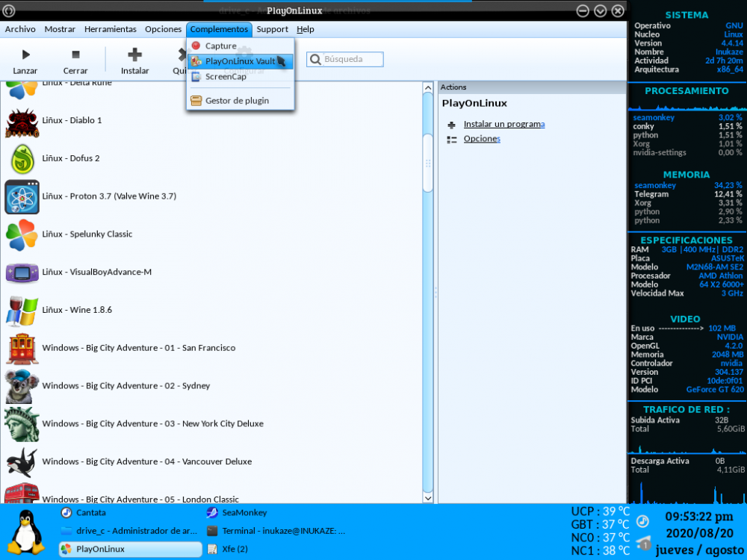Screen dimensions: 747x560
Task: Click the Opciones link in Actions
Action: (x=481, y=139)
